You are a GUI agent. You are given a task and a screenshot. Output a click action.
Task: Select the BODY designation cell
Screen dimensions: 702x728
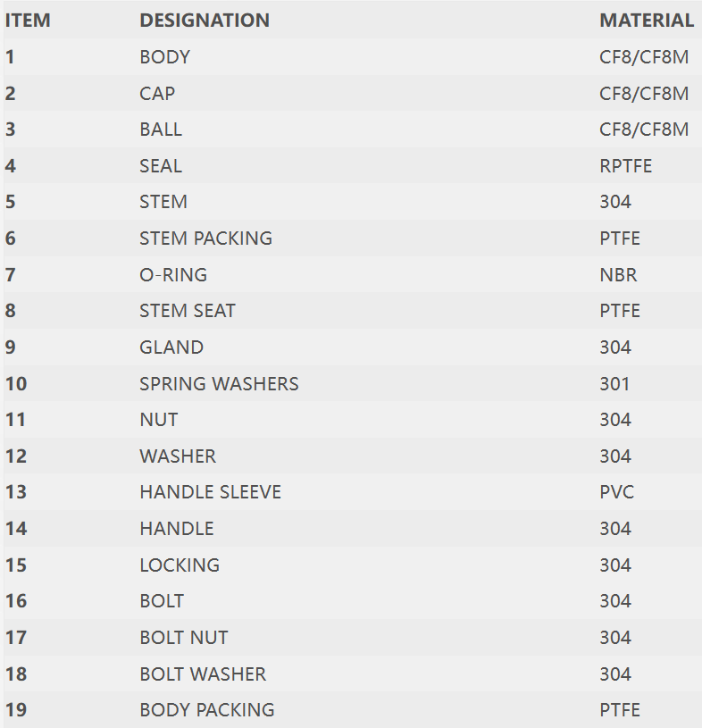(165, 57)
